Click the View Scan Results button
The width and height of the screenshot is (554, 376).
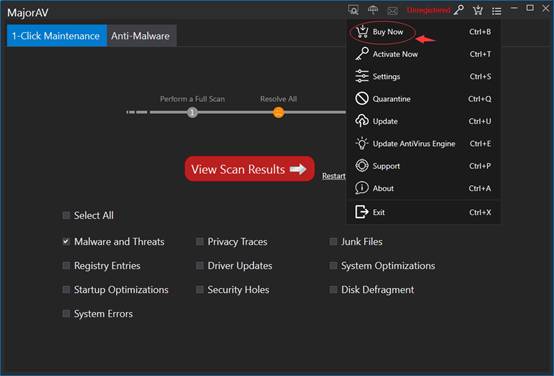click(249, 169)
